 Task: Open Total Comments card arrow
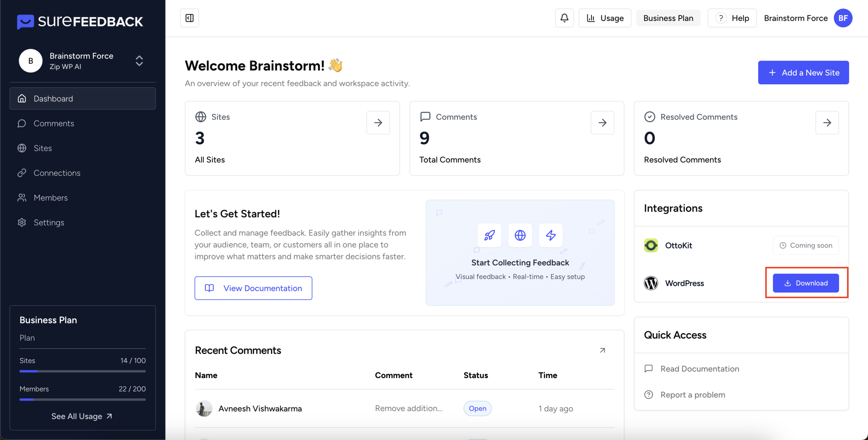click(x=603, y=123)
